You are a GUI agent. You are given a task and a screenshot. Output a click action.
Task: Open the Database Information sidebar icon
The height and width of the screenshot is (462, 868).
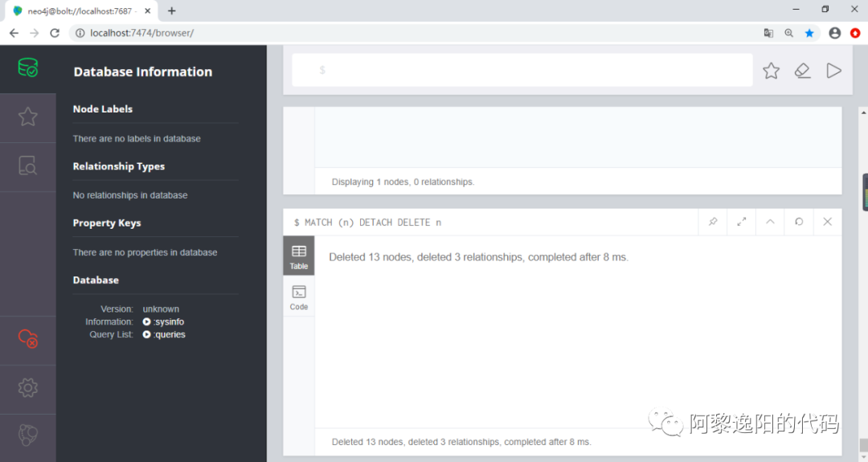[27, 68]
